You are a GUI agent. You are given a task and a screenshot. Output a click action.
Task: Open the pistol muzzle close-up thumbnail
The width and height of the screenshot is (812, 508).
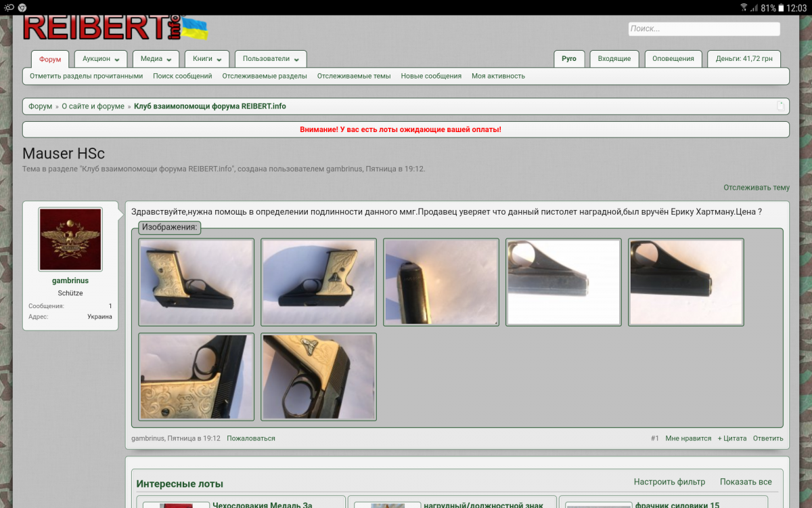[x=441, y=282]
